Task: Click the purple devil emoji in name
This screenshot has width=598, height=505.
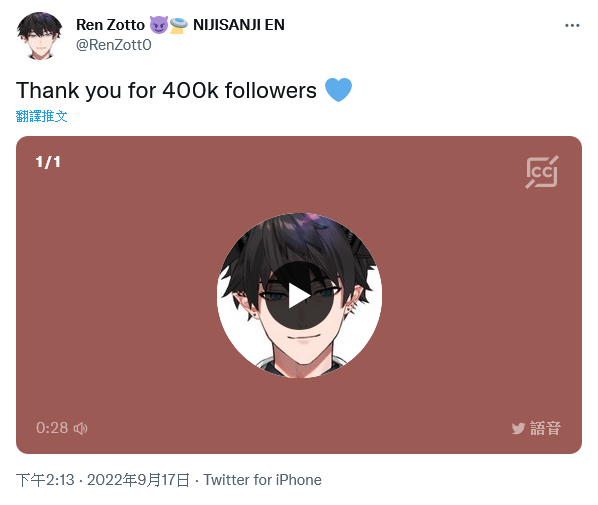Action: click(159, 25)
